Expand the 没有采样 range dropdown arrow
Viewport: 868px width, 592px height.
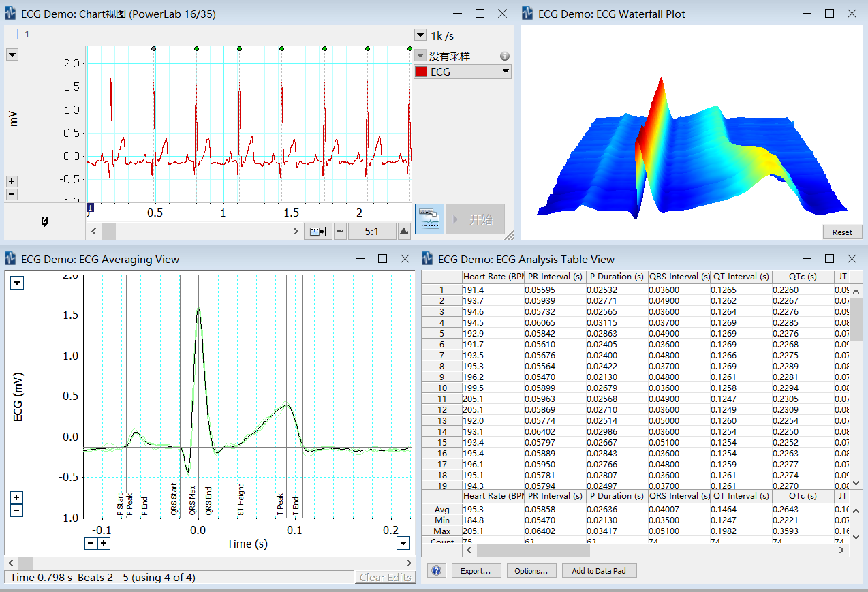(x=420, y=56)
